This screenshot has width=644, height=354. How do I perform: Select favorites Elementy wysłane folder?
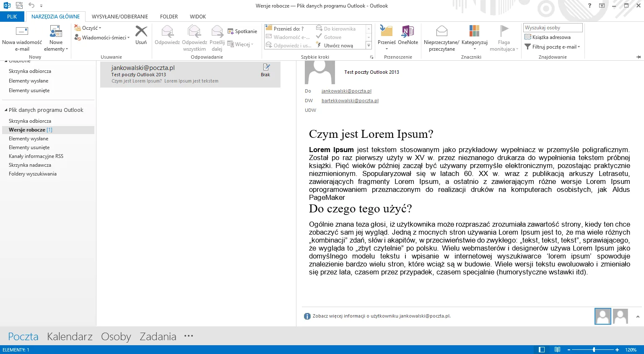29,81
